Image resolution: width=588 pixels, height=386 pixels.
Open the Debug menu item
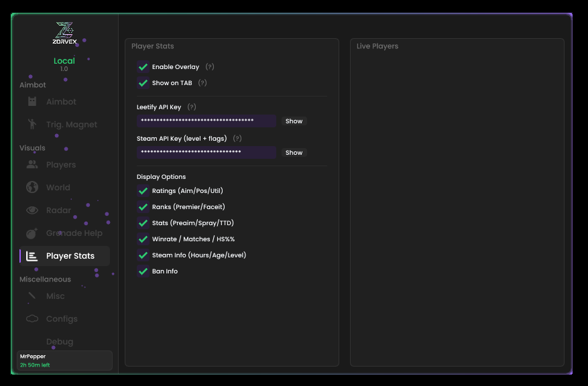click(x=60, y=342)
